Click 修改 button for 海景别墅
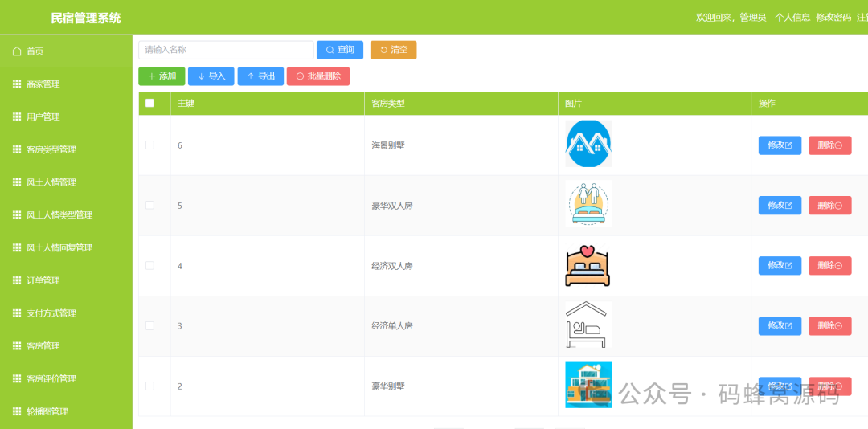The height and width of the screenshot is (429, 868). coord(780,145)
